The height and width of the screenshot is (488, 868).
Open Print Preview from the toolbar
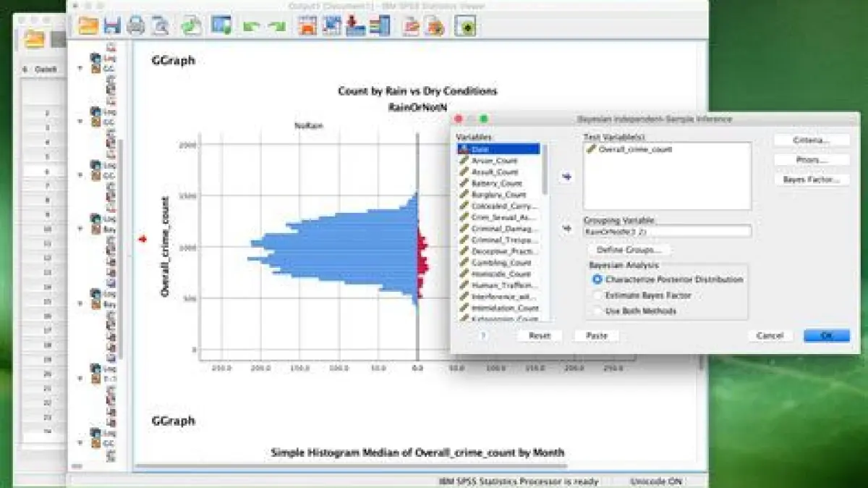tap(160, 26)
